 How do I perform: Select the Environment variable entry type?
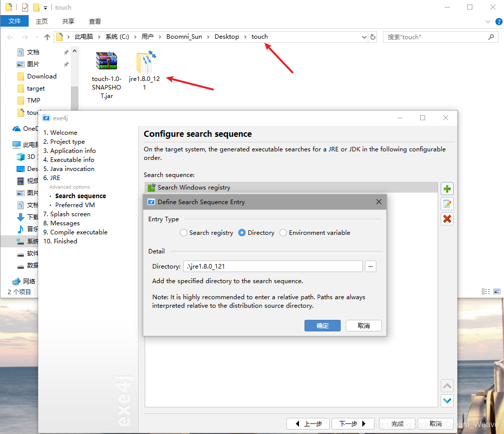coord(315,233)
